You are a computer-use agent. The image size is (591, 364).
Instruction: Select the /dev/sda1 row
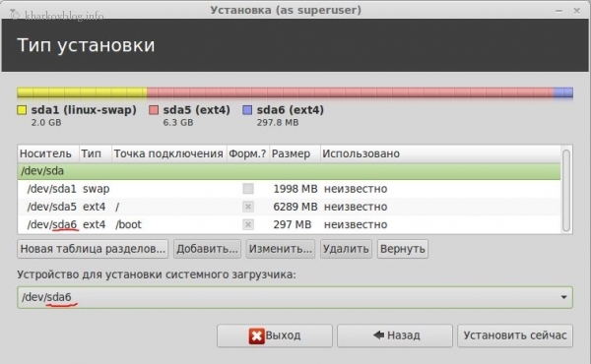pyautogui.click(x=289, y=189)
